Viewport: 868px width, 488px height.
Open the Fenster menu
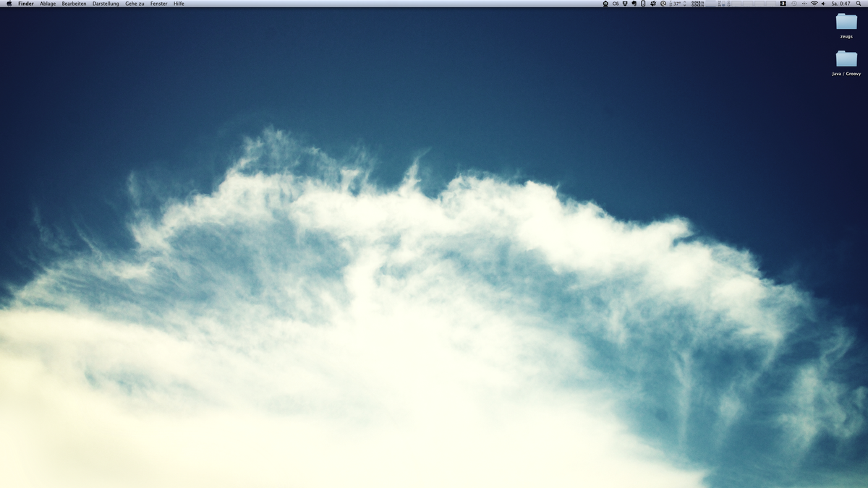(159, 4)
